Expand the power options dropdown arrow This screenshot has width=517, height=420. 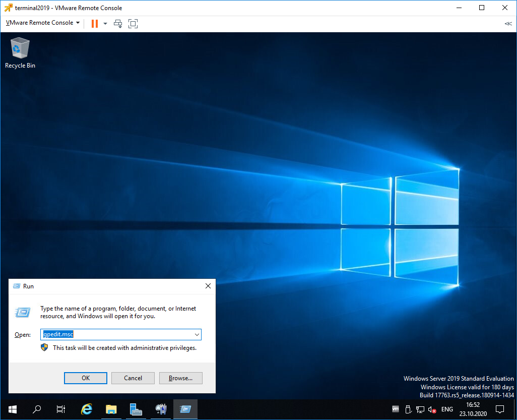pos(105,23)
